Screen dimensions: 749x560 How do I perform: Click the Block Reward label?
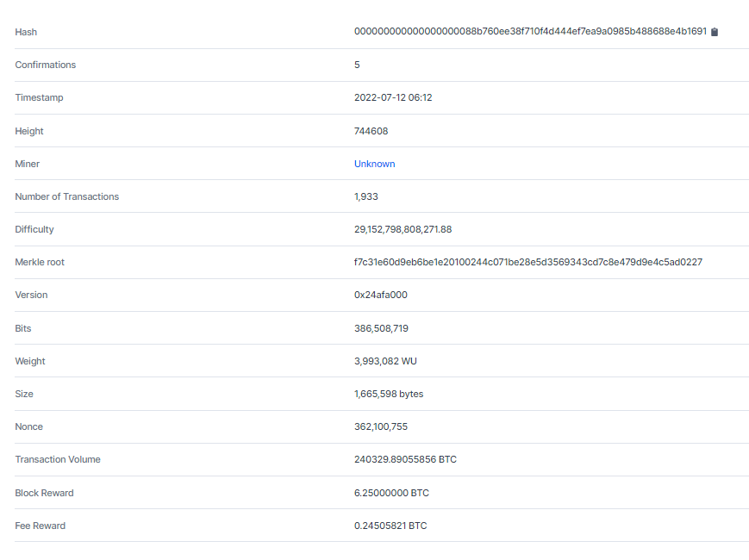pyautogui.click(x=45, y=493)
